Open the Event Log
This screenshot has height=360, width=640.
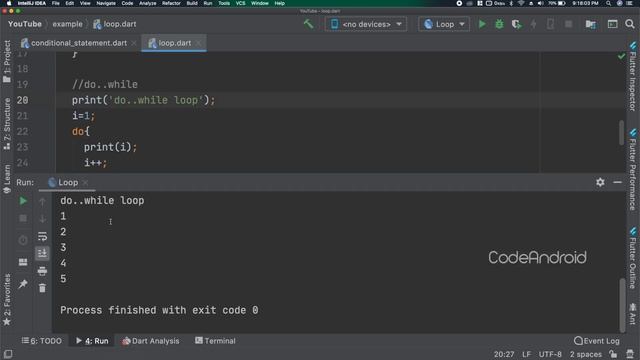597,341
